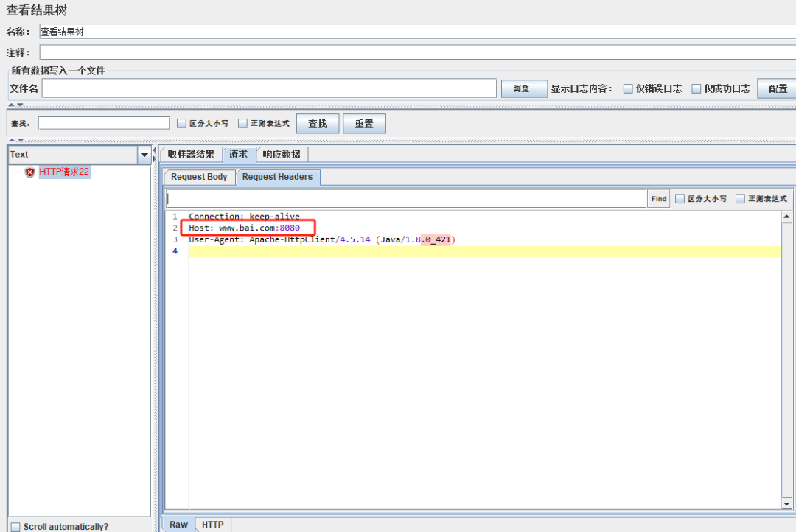
Task: Toggle Scroll automatically? option
Action: click(15, 527)
